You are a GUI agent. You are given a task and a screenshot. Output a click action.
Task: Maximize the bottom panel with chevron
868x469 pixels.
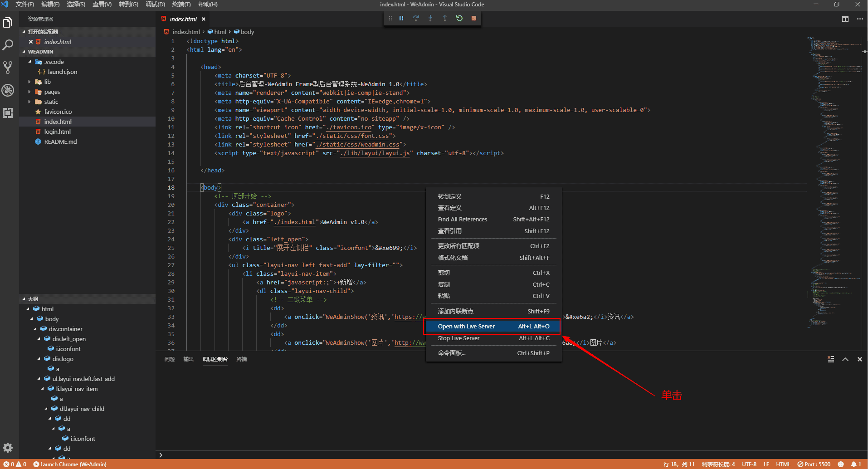point(845,359)
